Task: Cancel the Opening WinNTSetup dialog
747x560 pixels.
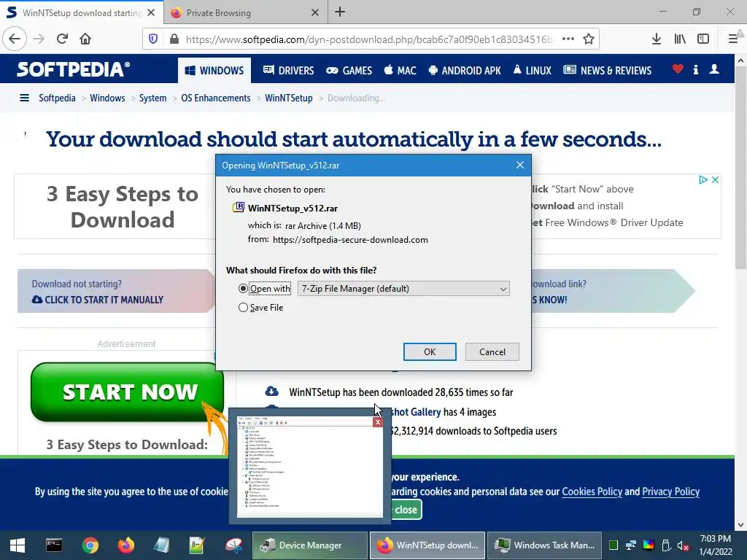Action: point(492,352)
